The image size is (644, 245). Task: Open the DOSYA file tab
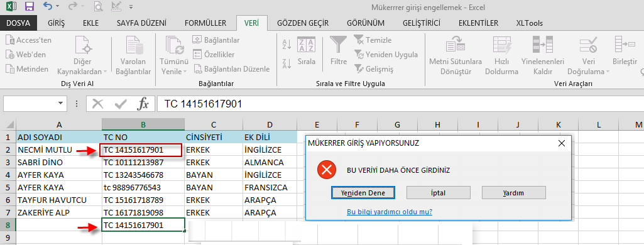pyautogui.click(x=18, y=23)
